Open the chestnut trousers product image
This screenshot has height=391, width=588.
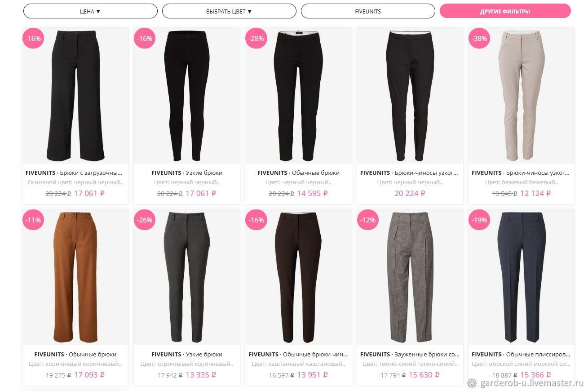298,277
